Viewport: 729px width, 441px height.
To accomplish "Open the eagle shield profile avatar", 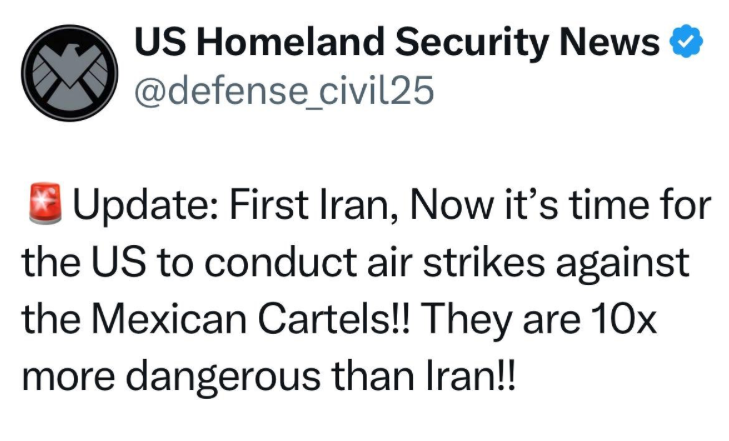I will click(x=70, y=73).
